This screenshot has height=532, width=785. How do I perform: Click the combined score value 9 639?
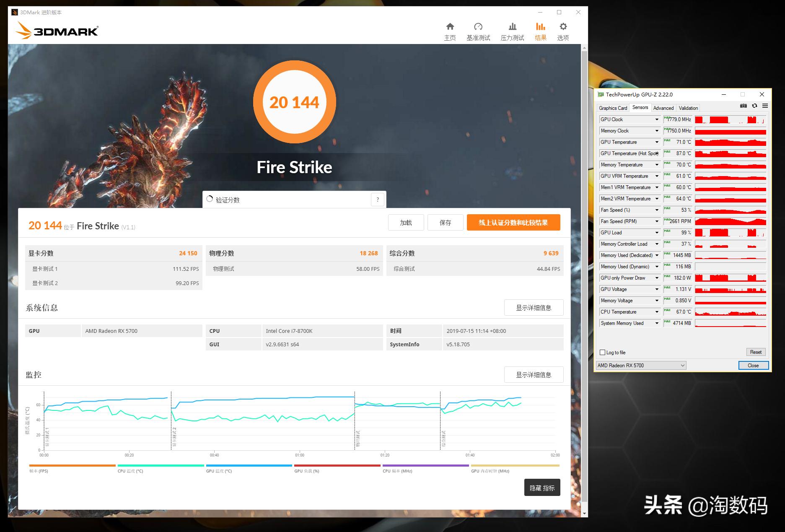click(x=551, y=253)
